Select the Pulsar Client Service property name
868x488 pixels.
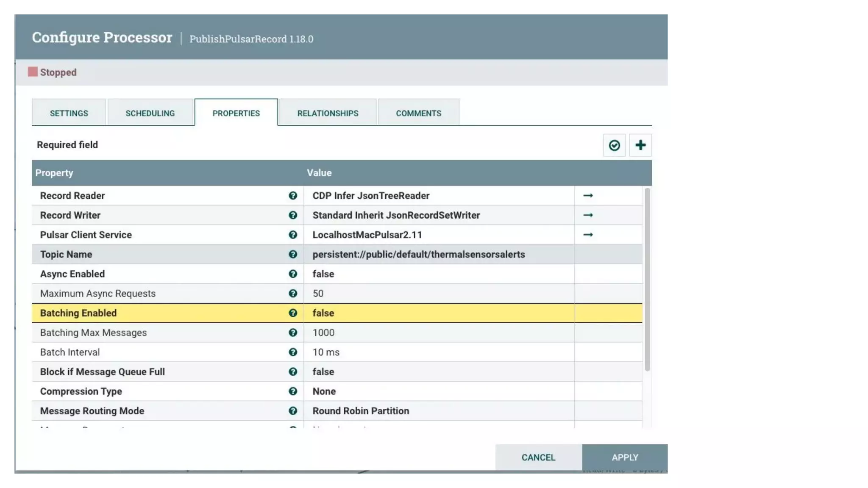(86, 235)
